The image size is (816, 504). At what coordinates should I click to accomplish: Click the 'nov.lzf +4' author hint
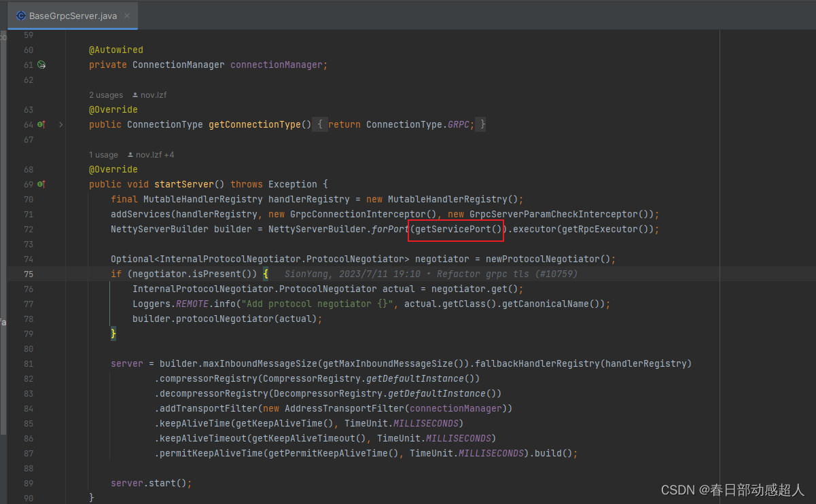pos(151,155)
